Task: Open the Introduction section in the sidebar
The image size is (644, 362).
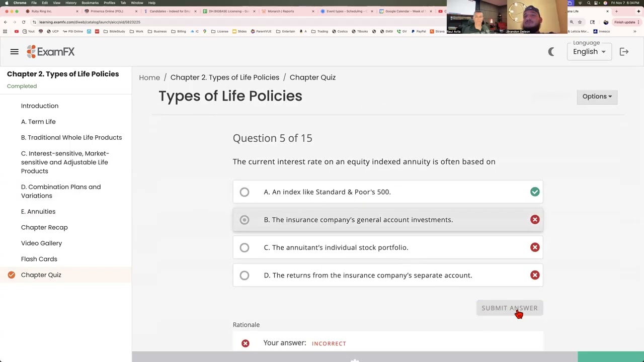Action: (40, 106)
